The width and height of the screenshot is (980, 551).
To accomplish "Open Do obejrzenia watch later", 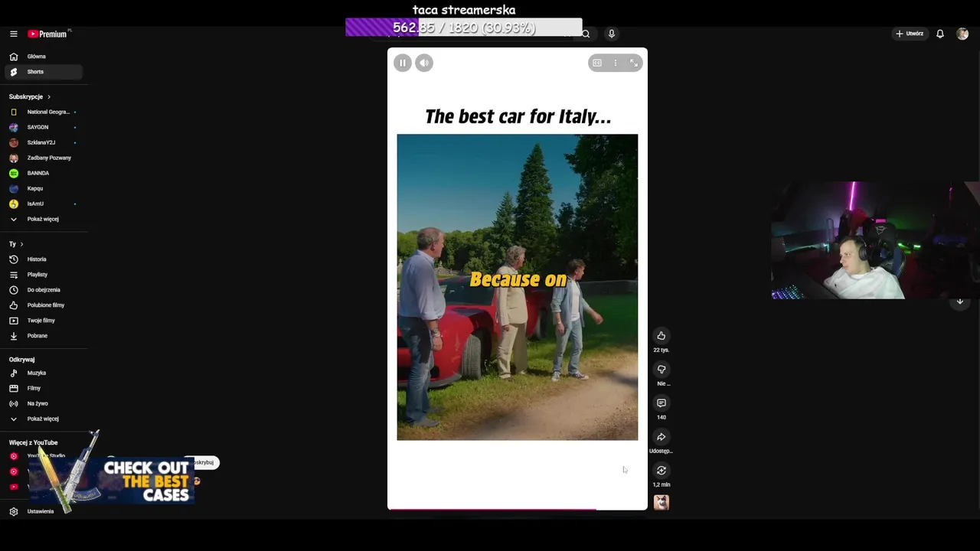I will (x=43, y=290).
